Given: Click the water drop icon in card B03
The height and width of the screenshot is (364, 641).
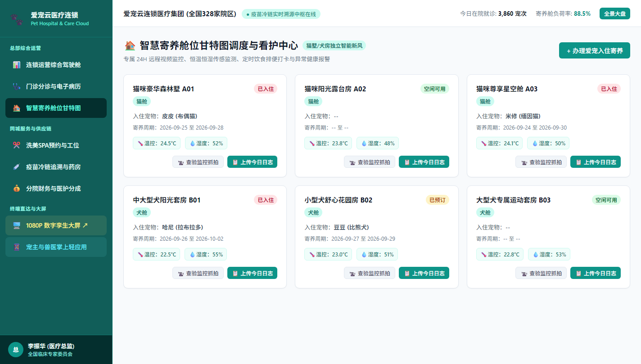Looking at the screenshot, I should (x=536, y=255).
